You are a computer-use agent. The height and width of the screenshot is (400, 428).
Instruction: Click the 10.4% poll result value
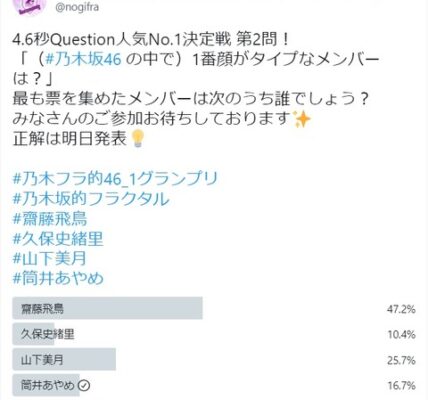[401, 334]
